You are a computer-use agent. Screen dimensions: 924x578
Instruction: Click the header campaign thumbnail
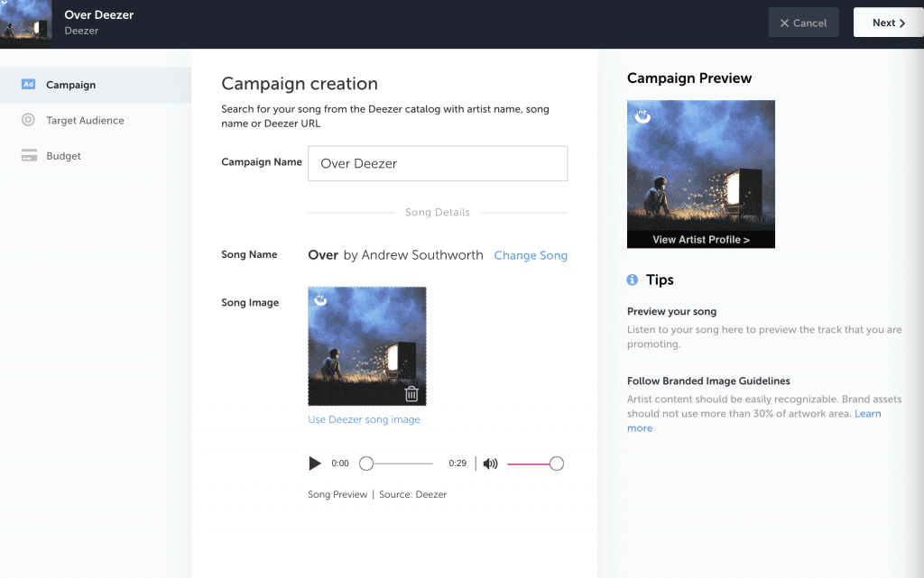click(26, 24)
